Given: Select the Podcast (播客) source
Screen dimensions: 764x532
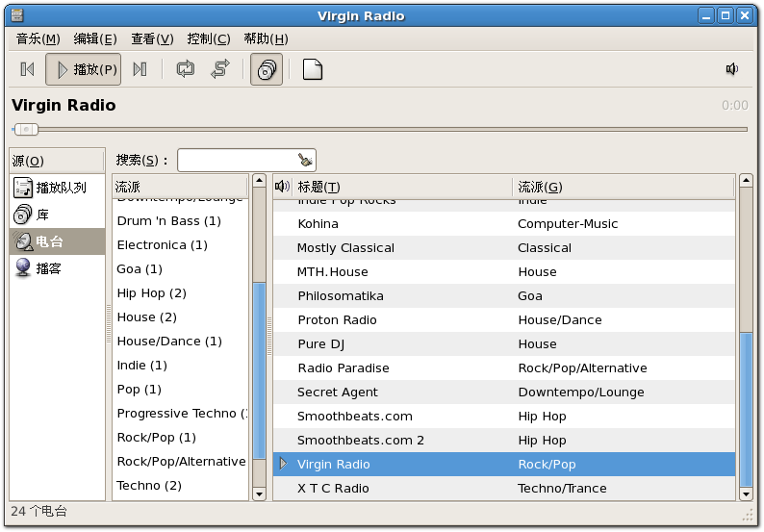Looking at the screenshot, I should point(48,268).
